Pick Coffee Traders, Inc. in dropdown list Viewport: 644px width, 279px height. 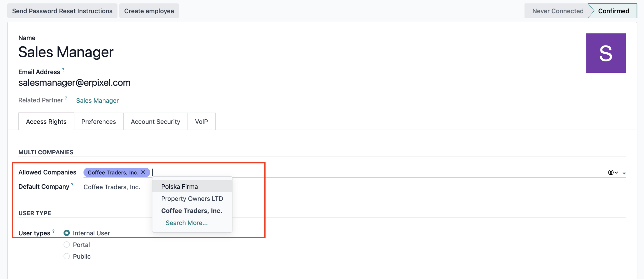pyautogui.click(x=191, y=211)
